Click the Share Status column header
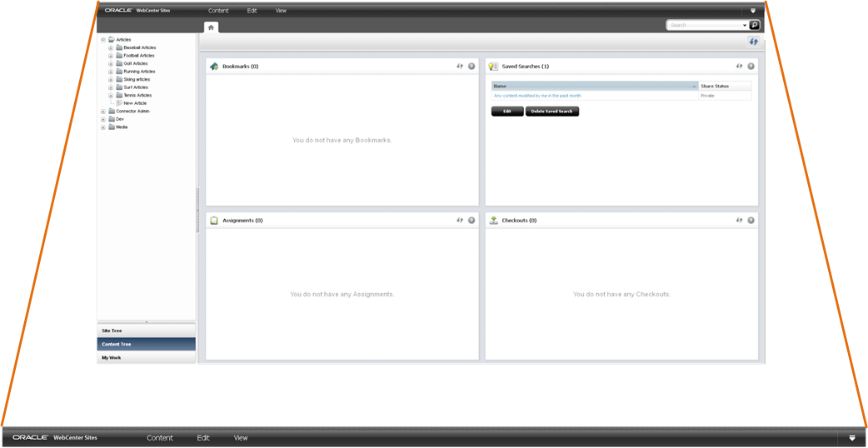The width and height of the screenshot is (868, 448). (725, 87)
